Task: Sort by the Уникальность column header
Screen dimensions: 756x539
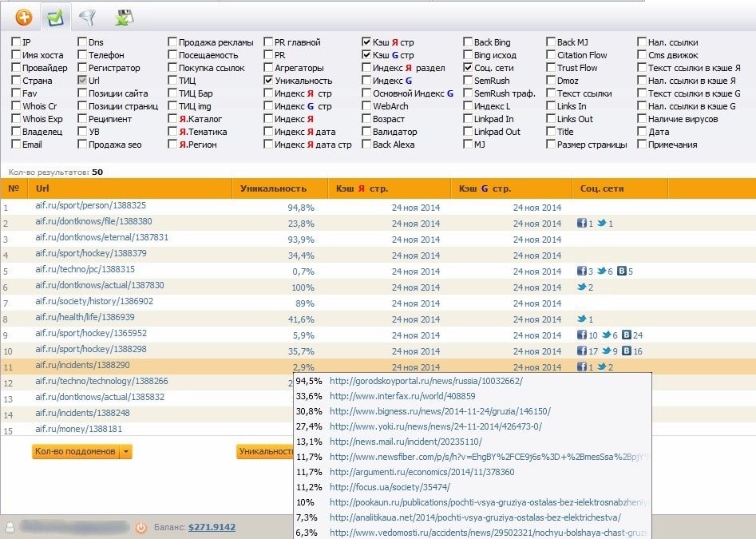Action: (273, 188)
